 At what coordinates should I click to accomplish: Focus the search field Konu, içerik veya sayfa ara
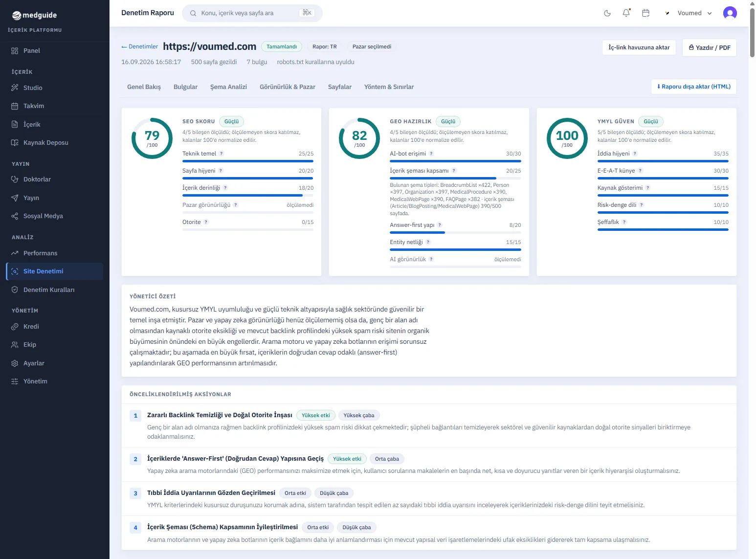[252, 13]
